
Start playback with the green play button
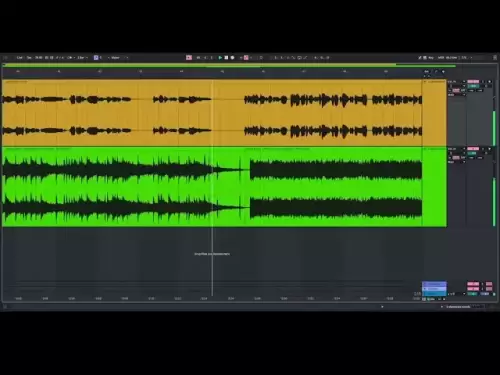pos(220,58)
